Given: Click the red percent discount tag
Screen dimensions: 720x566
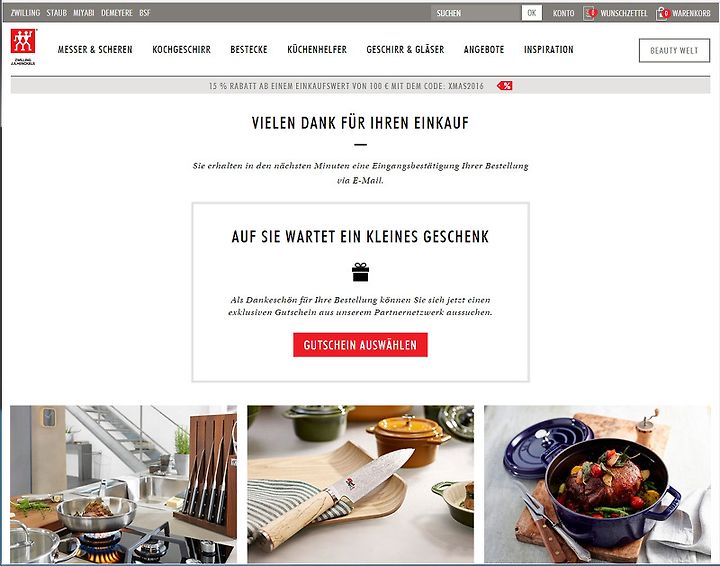Looking at the screenshot, I should pos(505,86).
